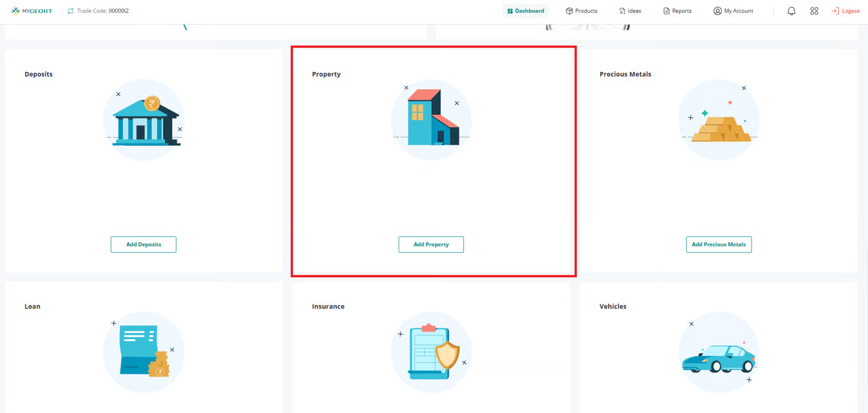Image resolution: width=868 pixels, height=413 pixels.
Task: Open the Dashboard tab
Action: click(x=525, y=11)
